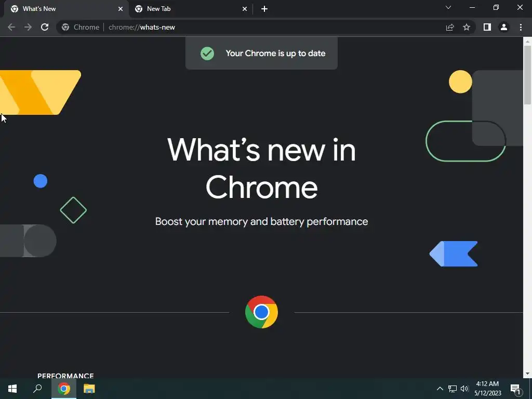
Task: Click the 'Your Chrome is up to date' banner
Action: pyautogui.click(x=262, y=54)
